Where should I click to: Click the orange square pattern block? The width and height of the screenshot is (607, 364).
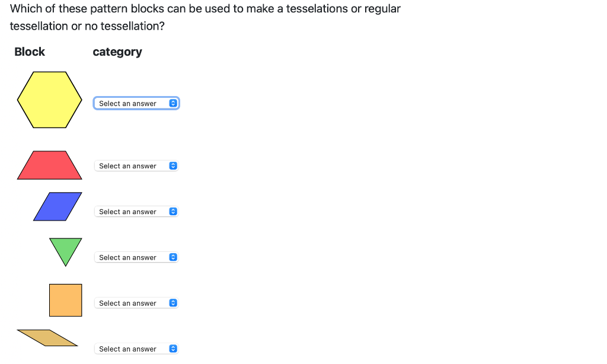click(65, 300)
